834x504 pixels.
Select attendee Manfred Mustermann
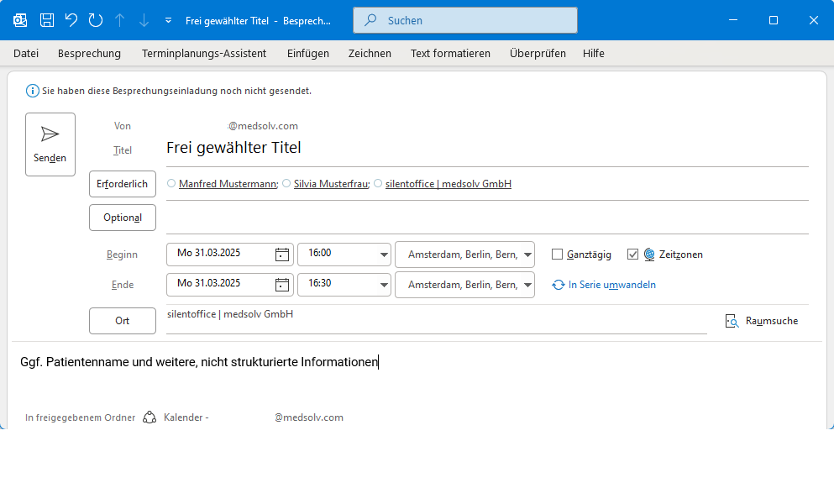pos(228,184)
